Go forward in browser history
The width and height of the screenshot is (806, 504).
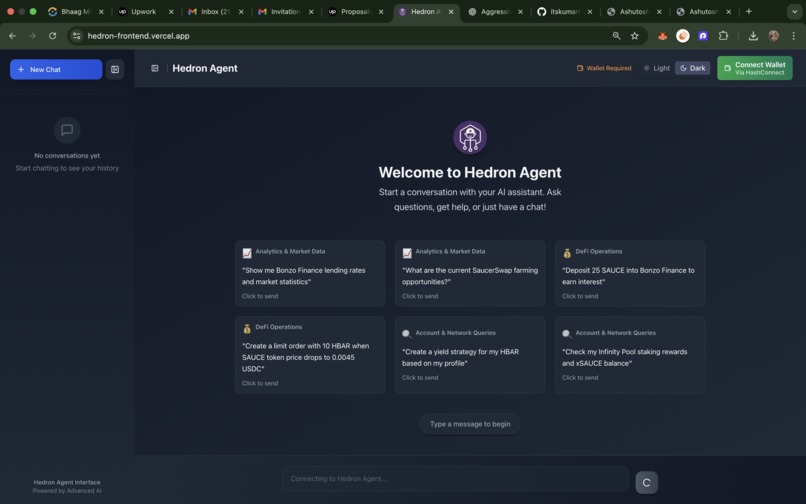32,36
